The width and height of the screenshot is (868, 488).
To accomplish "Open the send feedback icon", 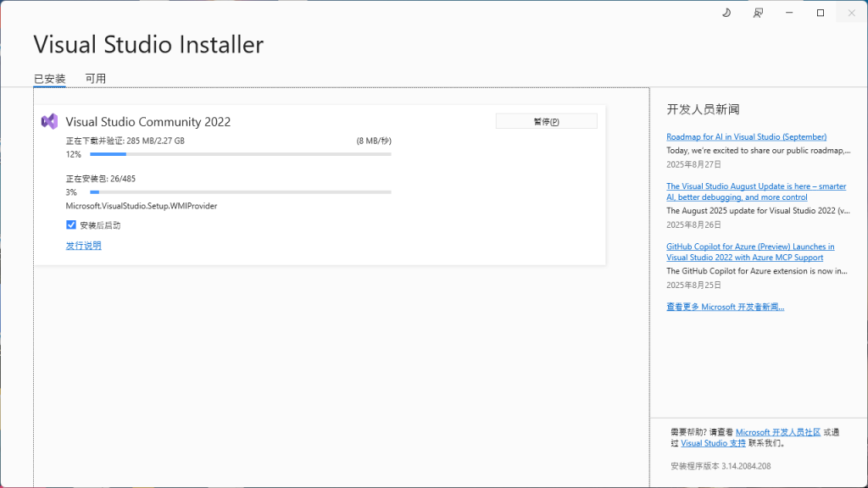I will click(x=758, y=12).
